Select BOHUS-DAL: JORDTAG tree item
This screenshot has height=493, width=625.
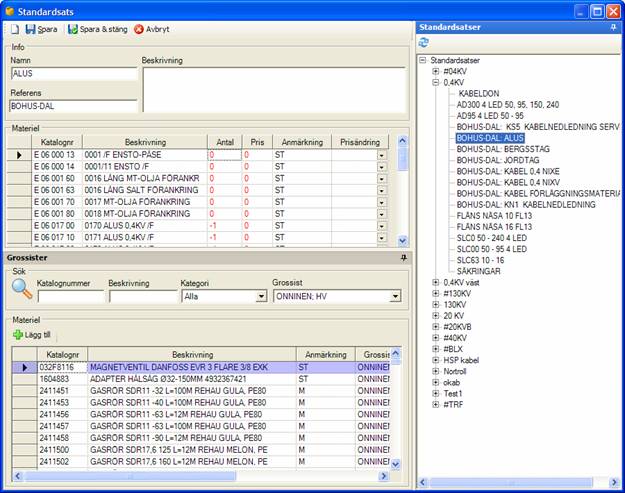pyautogui.click(x=498, y=160)
